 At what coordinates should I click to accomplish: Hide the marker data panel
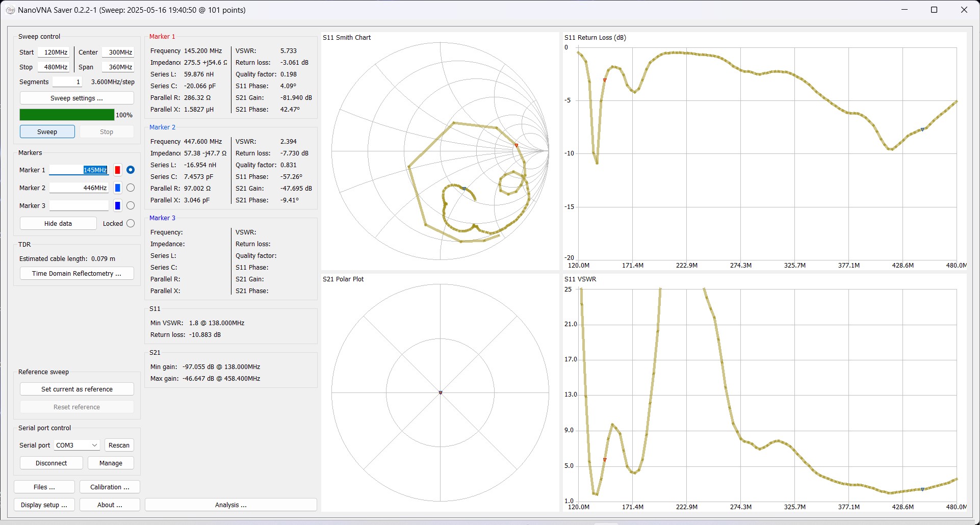coord(58,223)
